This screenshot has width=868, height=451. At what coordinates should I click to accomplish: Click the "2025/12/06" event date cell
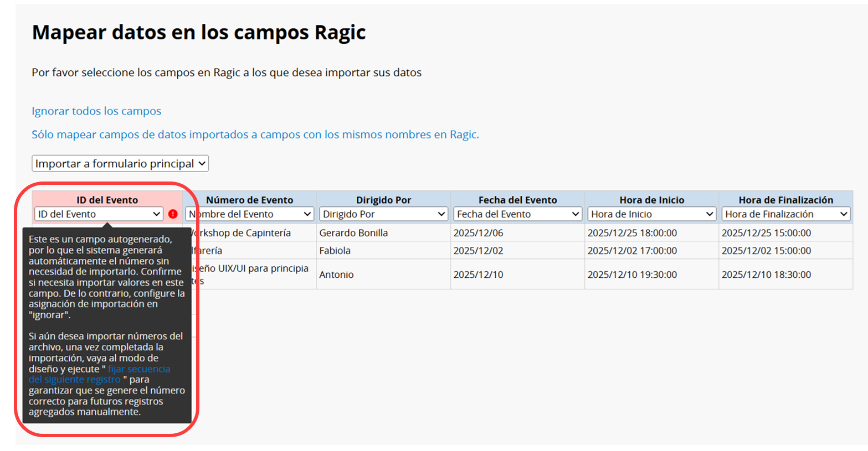(478, 233)
